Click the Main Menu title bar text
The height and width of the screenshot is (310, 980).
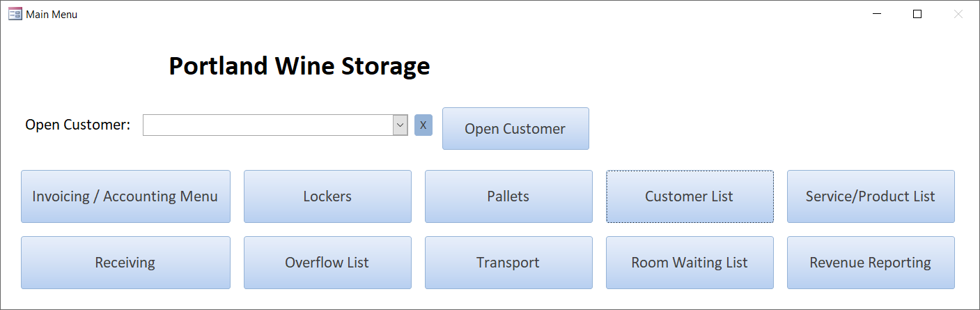[x=52, y=14]
